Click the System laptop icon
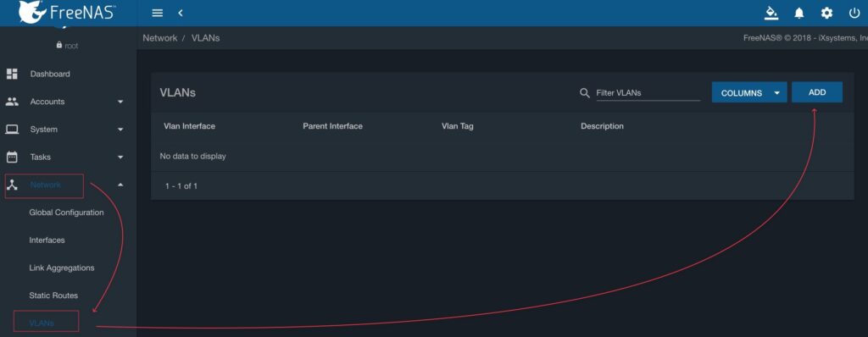 pyautogui.click(x=12, y=129)
